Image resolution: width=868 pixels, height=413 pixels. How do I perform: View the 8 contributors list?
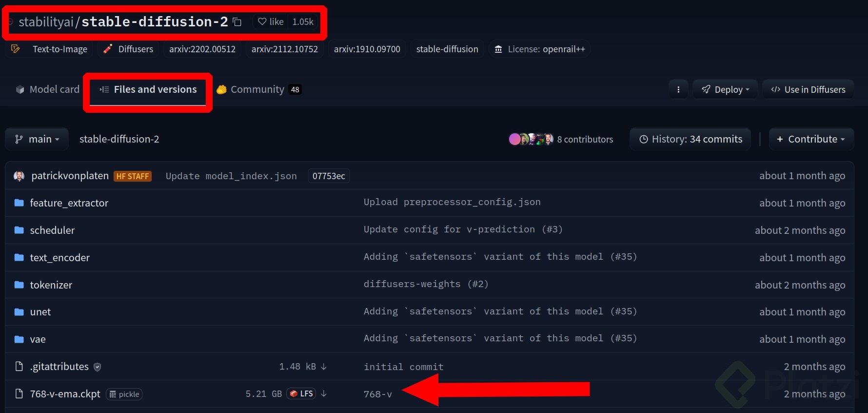(x=585, y=139)
